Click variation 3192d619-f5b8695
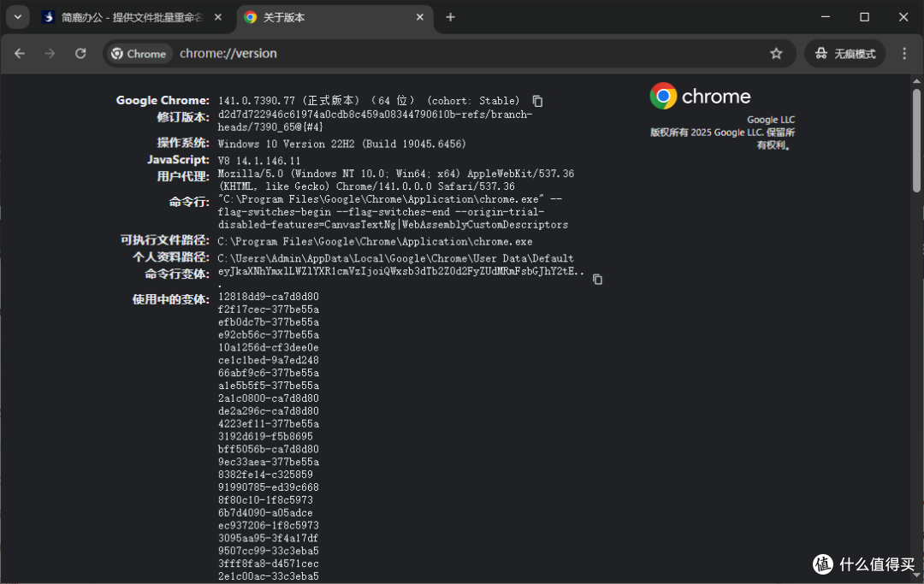This screenshot has width=924, height=584. coord(265,436)
